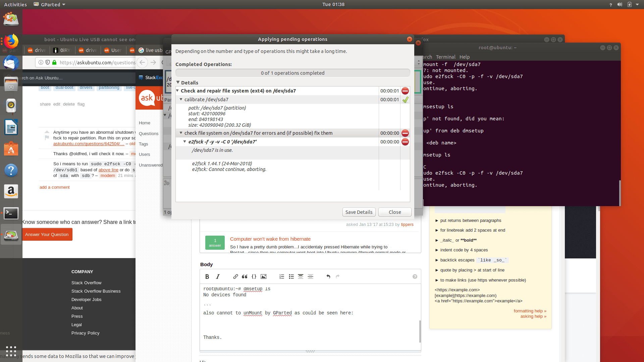Collapse calibrate /dev/sda7 row
The image size is (644, 362).
tap(181, 99)
